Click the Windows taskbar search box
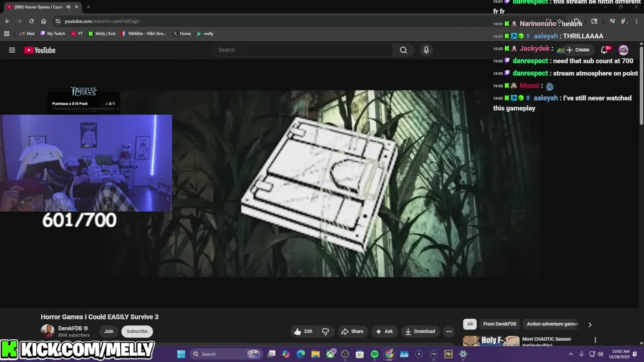Viewport: 644px width, 362px height. (224, 354)
